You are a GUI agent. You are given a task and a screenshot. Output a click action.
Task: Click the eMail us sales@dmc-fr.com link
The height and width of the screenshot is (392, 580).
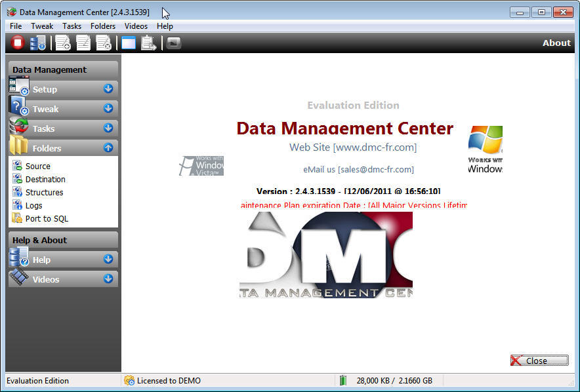(x=358, y=169)
